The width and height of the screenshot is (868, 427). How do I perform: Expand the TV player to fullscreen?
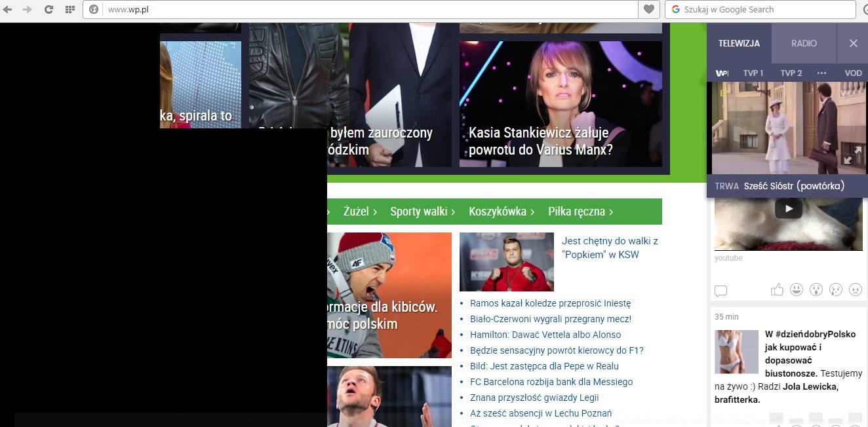[x=853, y=155]
